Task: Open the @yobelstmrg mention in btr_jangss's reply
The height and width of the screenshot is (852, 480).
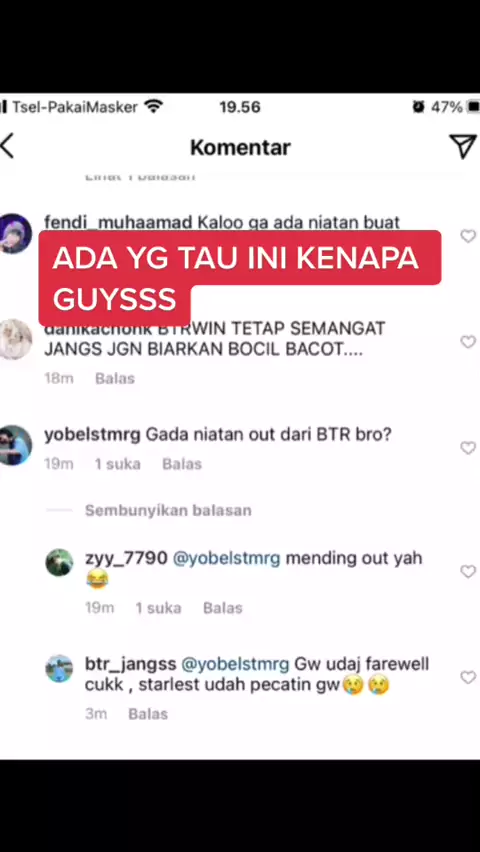Action: point(235,664)
